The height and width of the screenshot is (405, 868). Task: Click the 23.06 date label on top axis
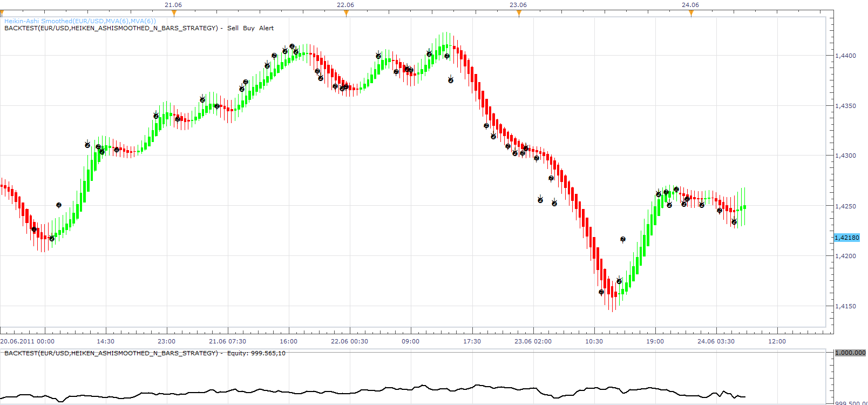[x=518, y=5]
